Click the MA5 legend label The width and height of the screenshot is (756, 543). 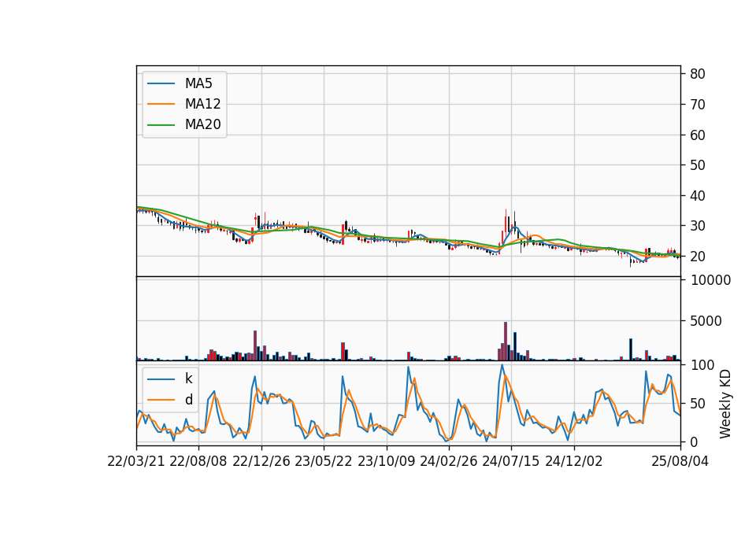pyautogui.click(x=198, y=83)
